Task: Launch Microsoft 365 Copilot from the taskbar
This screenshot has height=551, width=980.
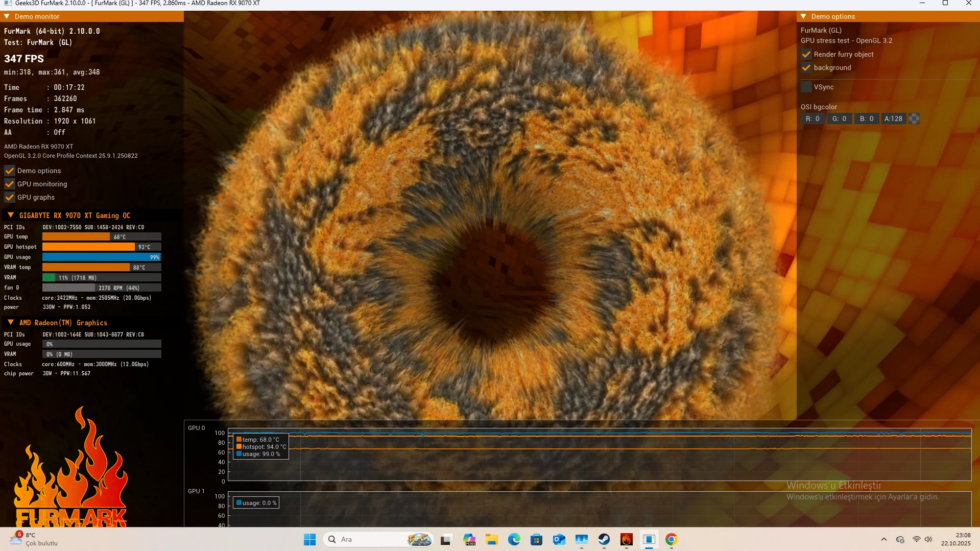Action: click(x=469, y=539)
